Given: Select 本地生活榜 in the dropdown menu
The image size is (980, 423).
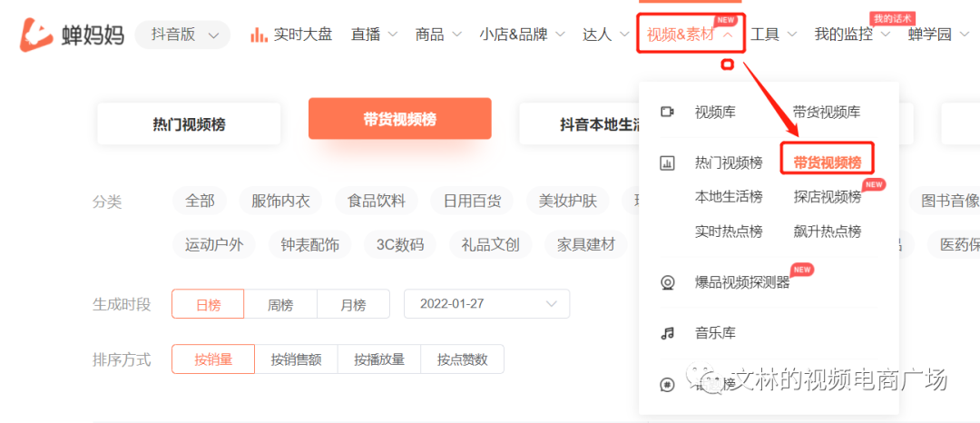Looking at the screenshot, I should click(729, 198).
